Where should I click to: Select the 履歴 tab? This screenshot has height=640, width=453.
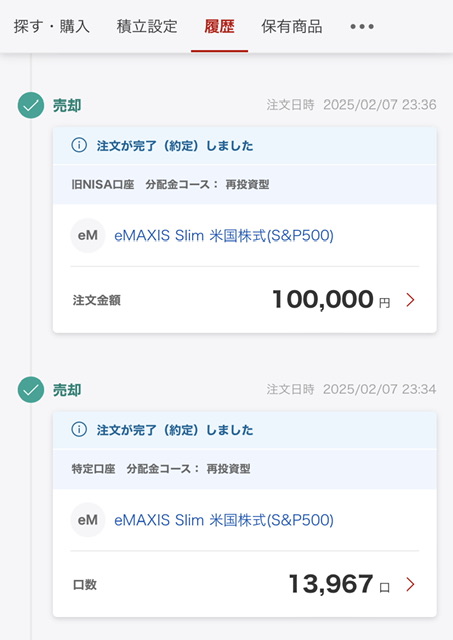pos(219,27)
